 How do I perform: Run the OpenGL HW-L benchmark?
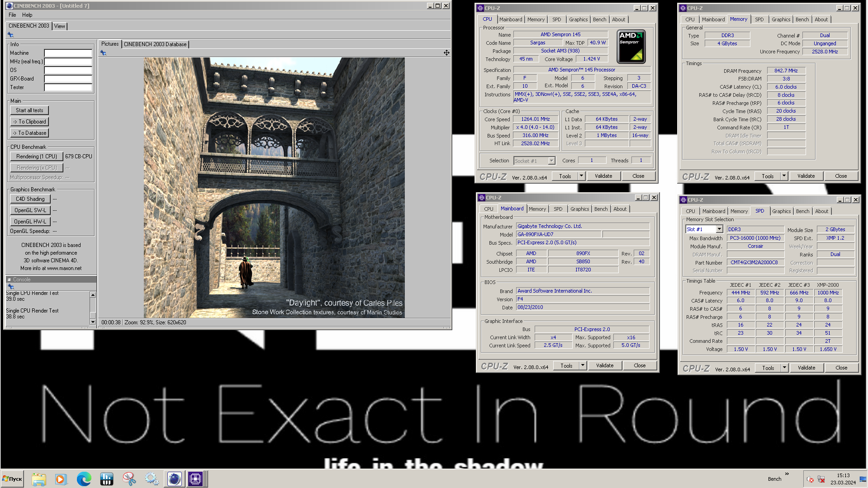tap(30, 222)
